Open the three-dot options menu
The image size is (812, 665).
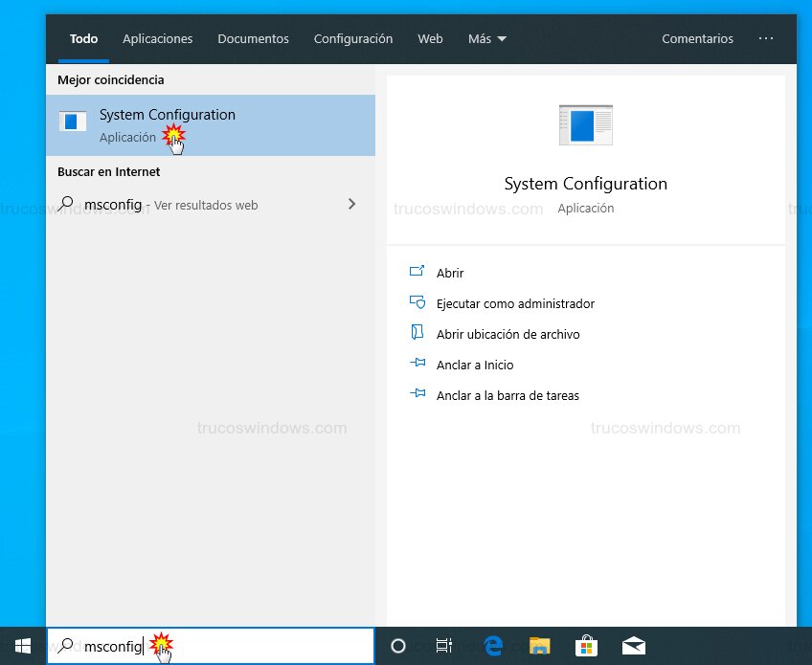[765, 38]
